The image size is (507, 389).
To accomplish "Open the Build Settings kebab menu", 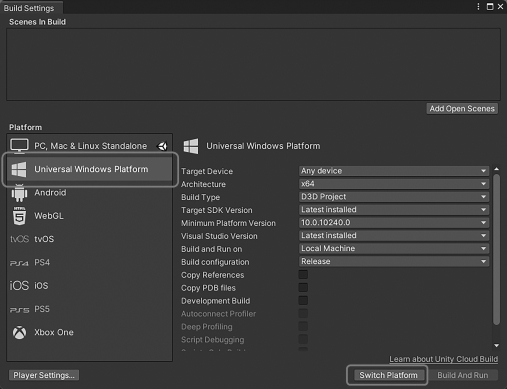I will [478, 7].
